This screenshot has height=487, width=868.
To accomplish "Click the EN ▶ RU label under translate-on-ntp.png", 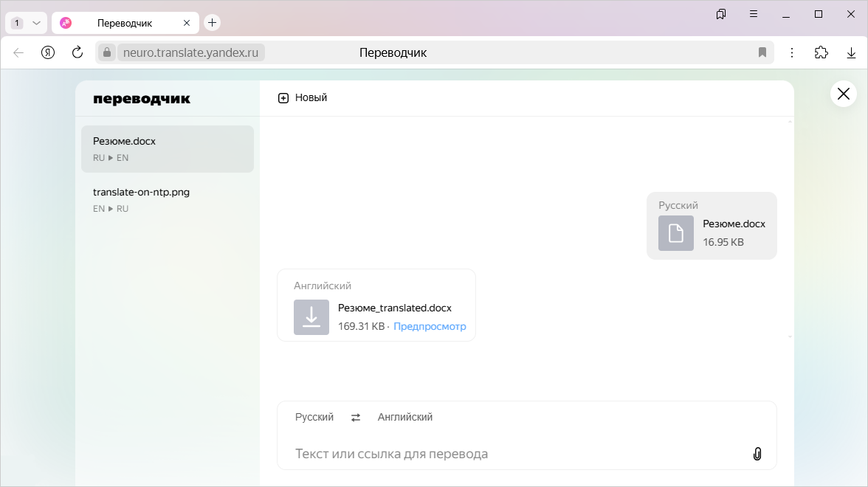I will pyautogui.click(x=111, y=209).
